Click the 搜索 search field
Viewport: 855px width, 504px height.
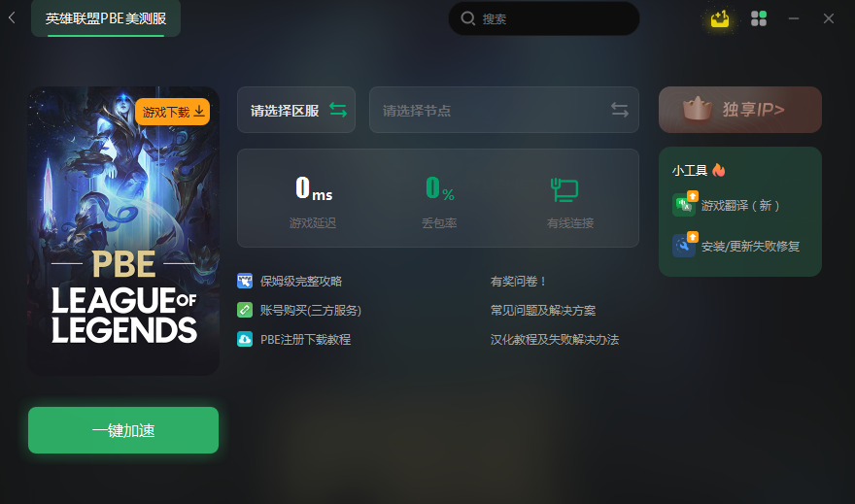point(544,18)
